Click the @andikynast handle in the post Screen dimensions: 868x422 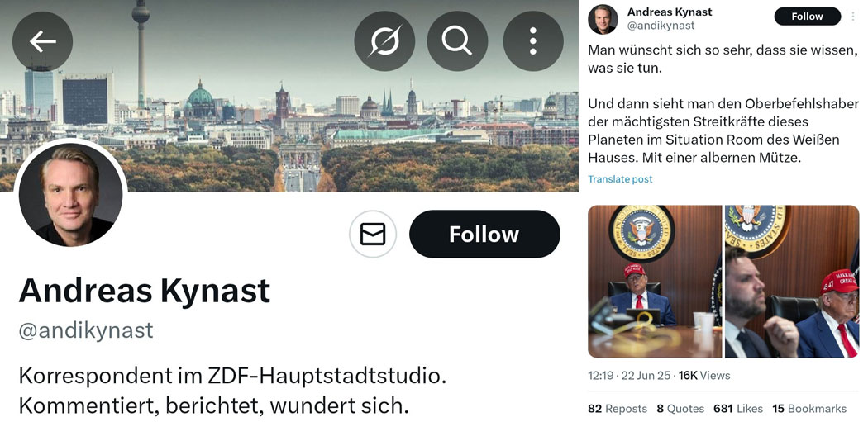[661, 26]
